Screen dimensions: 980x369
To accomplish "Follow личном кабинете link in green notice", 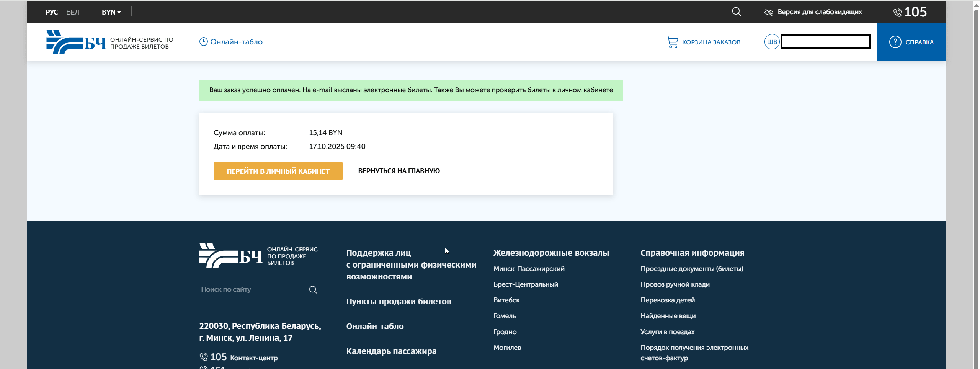I will pyautogui.click(x=585, y=90).
